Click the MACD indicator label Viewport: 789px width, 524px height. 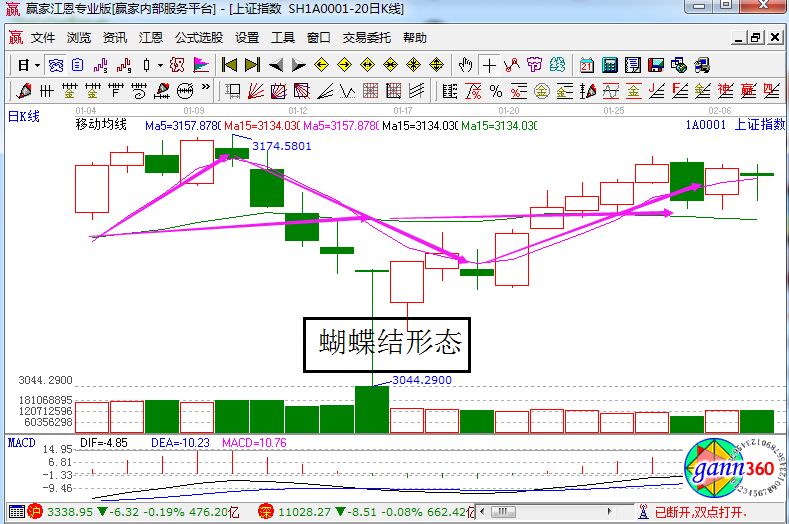click(21, 441)
